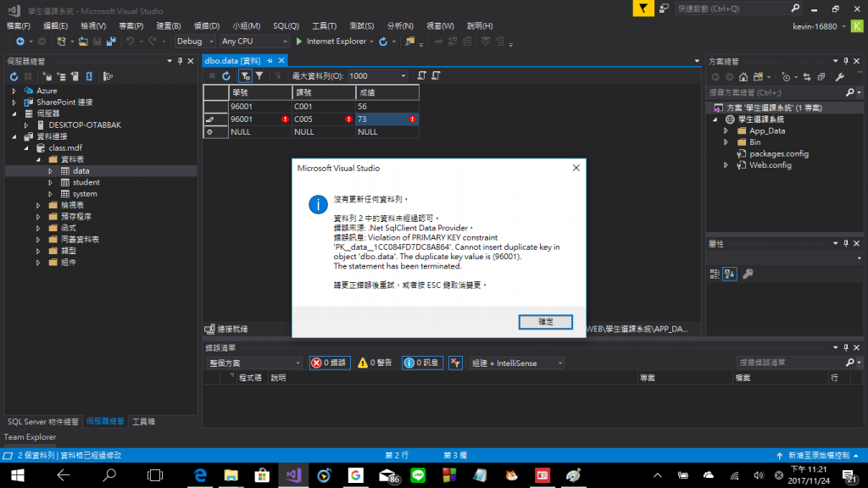The image size is (868, 488).
Task: Collapse the class.mdf database node
Action: tap(26, 147)
